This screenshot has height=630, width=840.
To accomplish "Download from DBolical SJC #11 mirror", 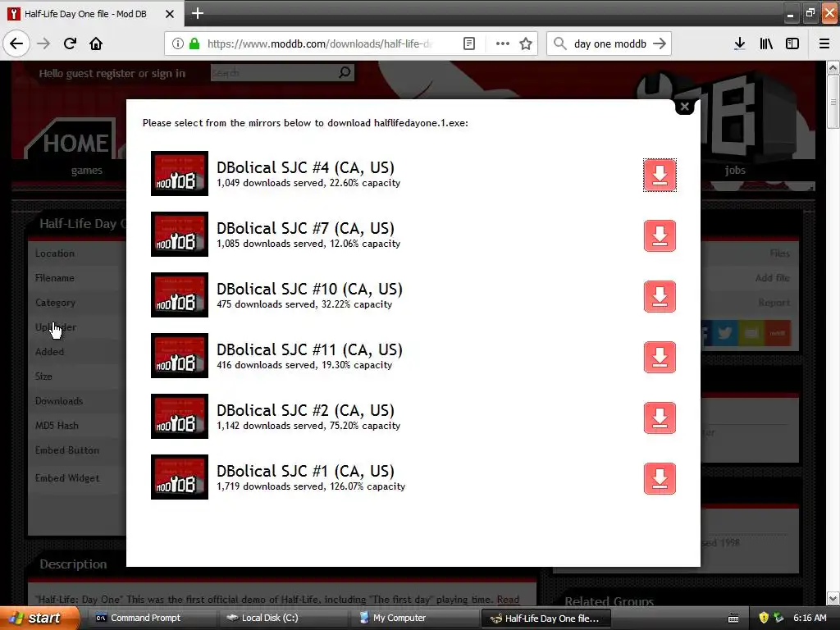I will pos(660,357).
